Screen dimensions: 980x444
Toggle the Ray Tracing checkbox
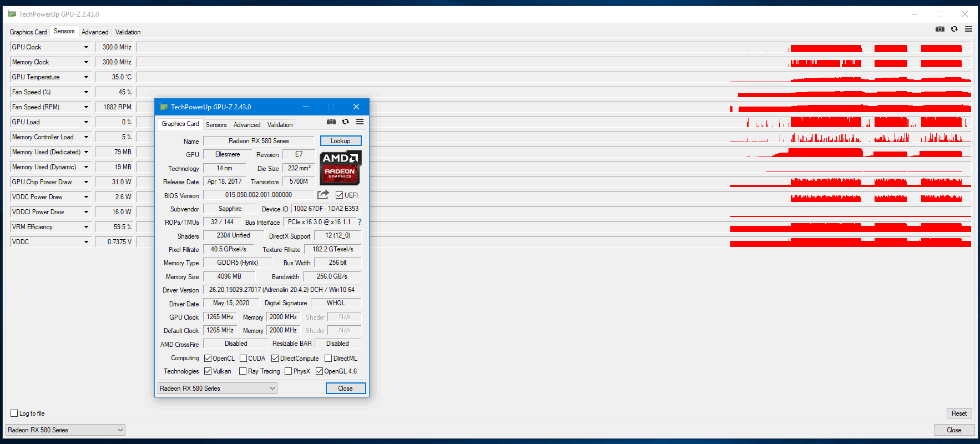tap(243, 371)
